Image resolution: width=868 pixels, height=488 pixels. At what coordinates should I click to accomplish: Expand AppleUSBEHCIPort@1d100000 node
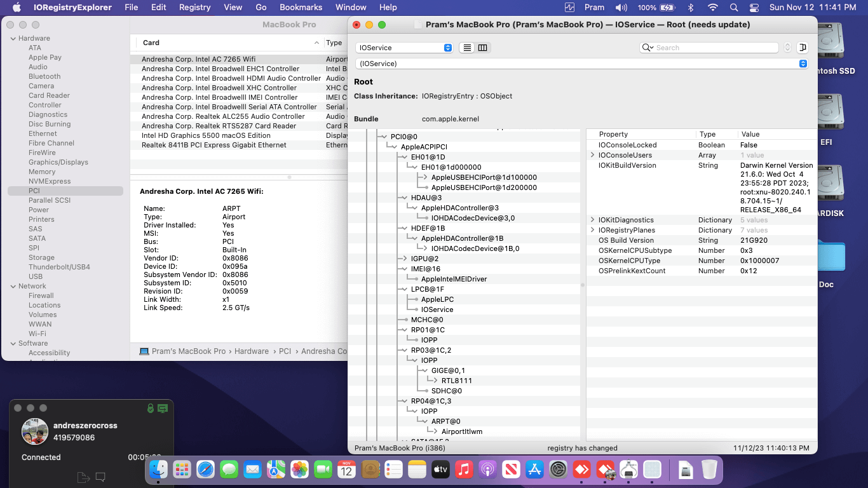pos(424,177)
